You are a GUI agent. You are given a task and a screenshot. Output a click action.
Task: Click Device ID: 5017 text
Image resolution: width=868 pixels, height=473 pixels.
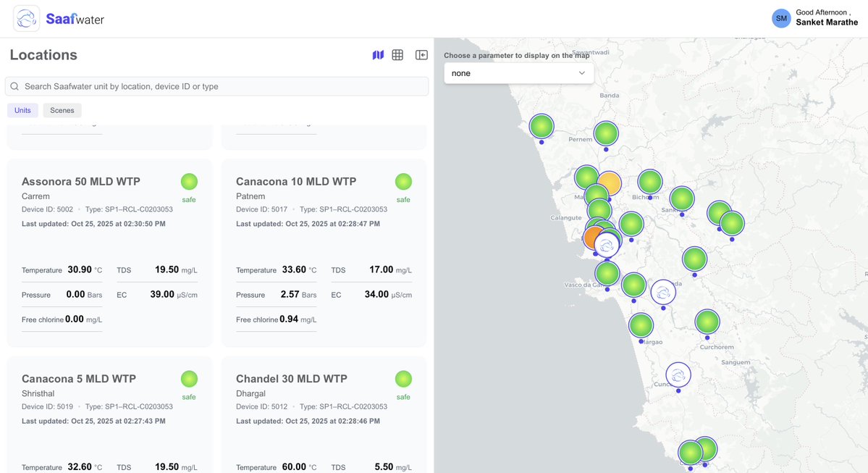pyautogui.click(x=261, y=209)
